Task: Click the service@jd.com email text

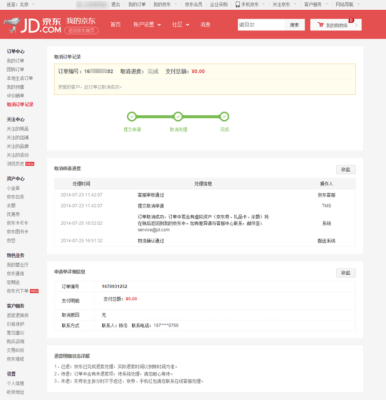Action: click(154, 230)
